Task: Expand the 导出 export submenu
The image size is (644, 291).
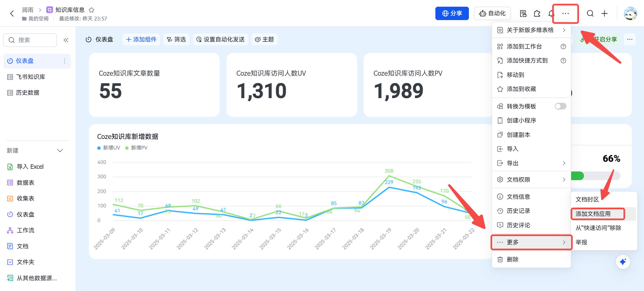Action: 531,163
